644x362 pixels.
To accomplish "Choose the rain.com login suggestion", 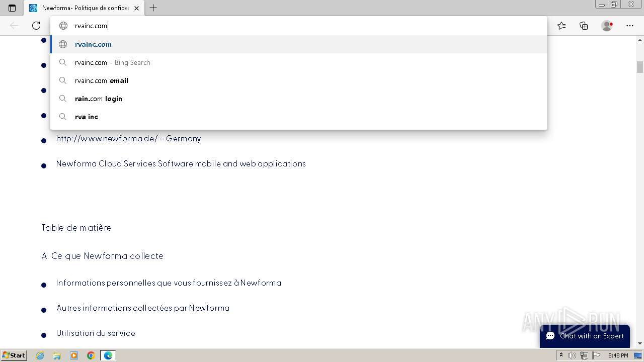I will (x=299, y=99).
